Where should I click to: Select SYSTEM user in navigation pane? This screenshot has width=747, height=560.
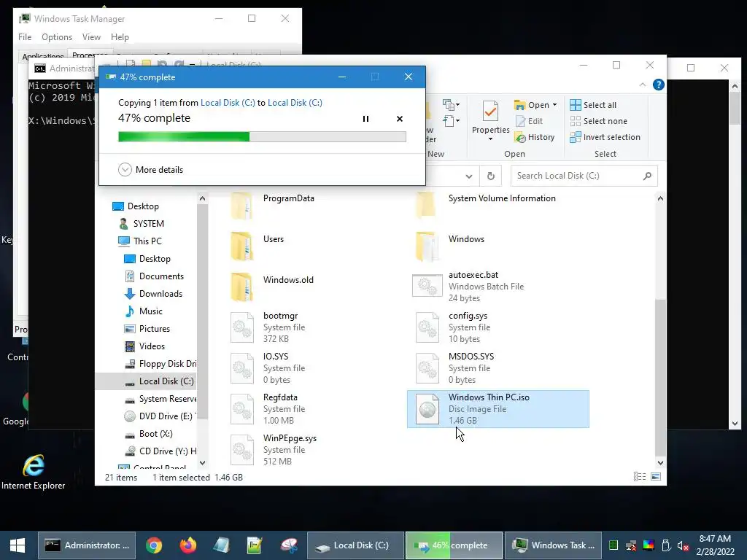click(142, 224)
